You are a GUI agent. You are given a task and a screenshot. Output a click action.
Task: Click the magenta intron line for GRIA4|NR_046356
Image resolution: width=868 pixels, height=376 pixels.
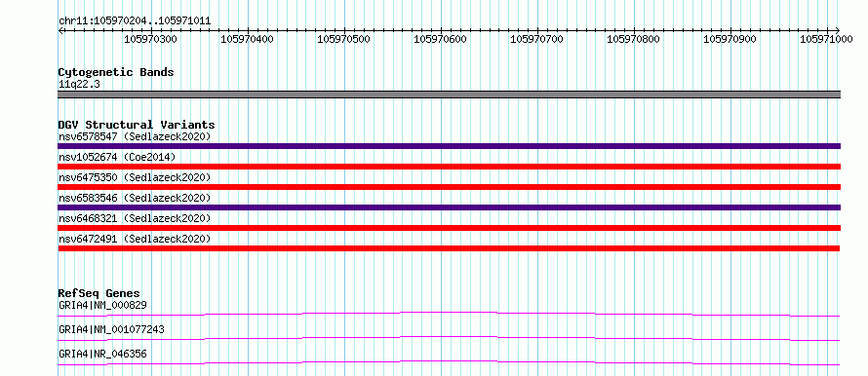click(x=449, y=362)
